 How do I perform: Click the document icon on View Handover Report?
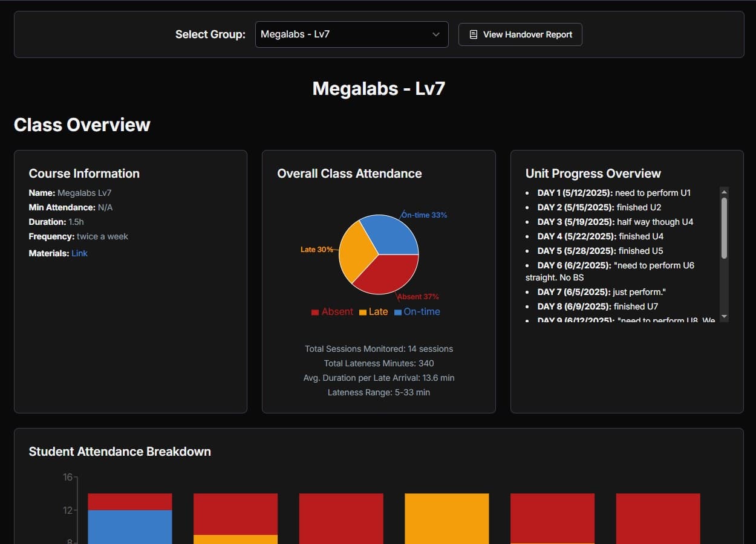point(473,34)
